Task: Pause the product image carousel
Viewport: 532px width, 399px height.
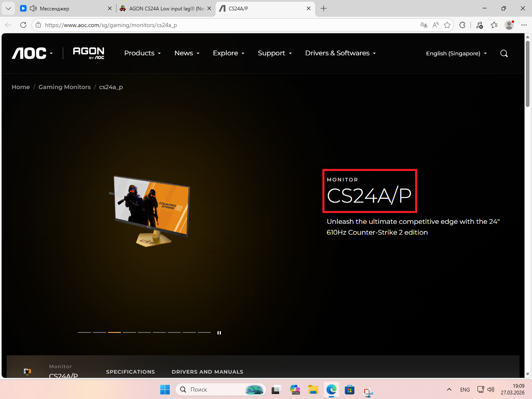Action: (x=219, y=333)
